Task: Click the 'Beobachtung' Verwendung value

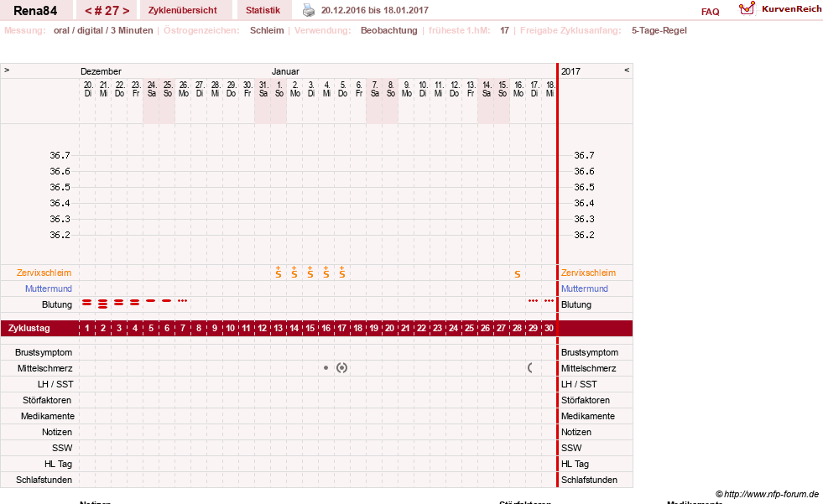Action: click(x=389, y=30)
